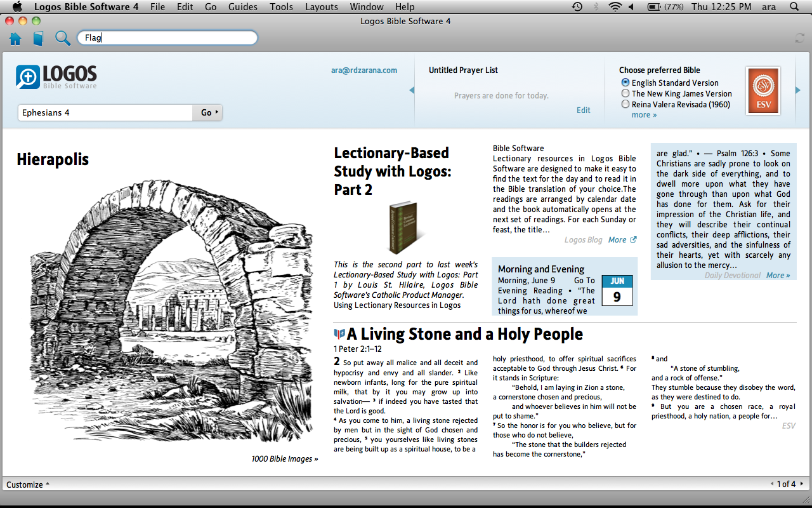Image resolution: width=812 pixels, height=508 pixels.
Task: Open the Home page icon
Action: 15,39
